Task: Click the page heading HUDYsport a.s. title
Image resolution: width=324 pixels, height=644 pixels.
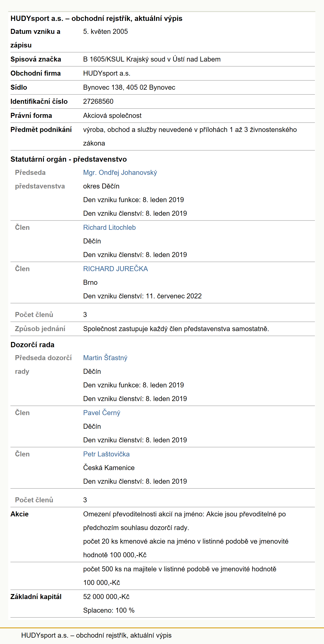Action: [96, 18]
